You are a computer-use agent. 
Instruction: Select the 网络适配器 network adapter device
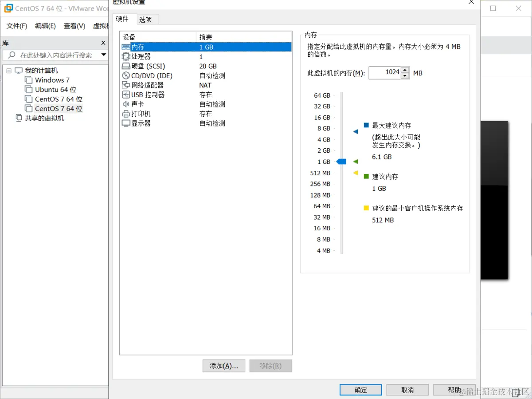point(148,85)
